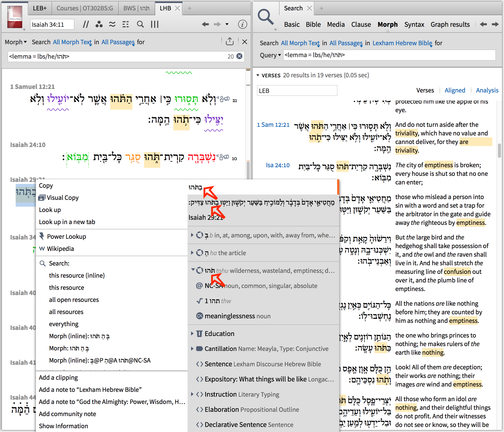The width and height of the screenshot is (504, 432).
Task: Open the Query dropdown
Action: (270, 55)
